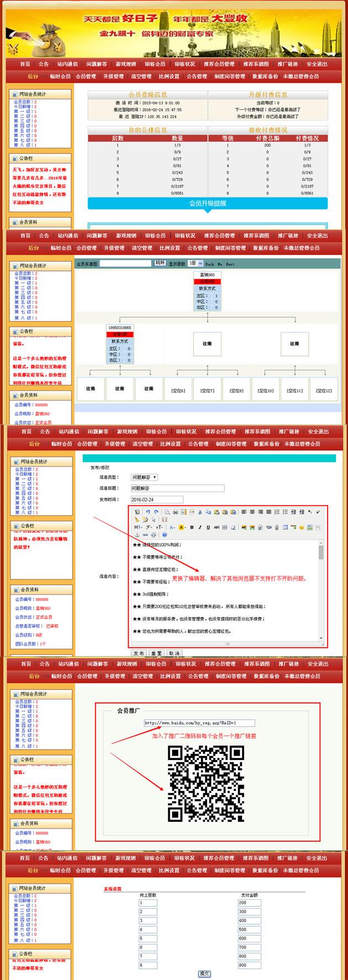Open the H1 heading style menu
The width and height of the screenshot is (348, 980).
(138, 527)
